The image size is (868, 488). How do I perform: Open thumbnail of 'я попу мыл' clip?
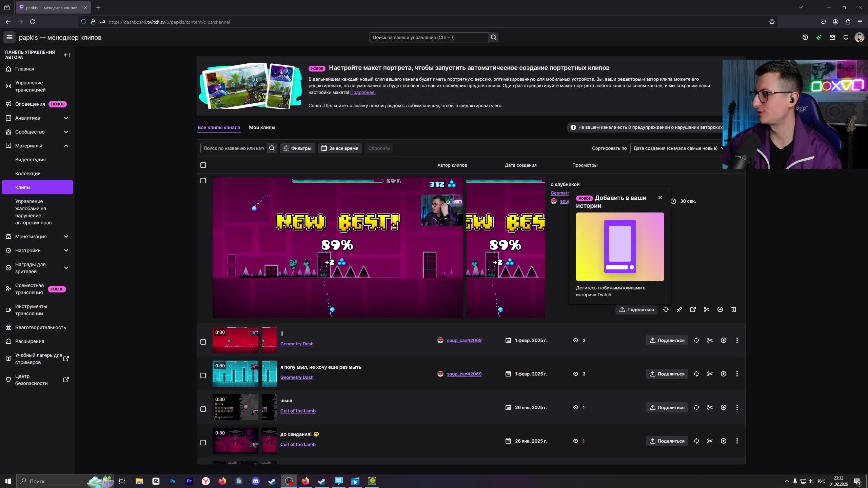pos(235,374)
